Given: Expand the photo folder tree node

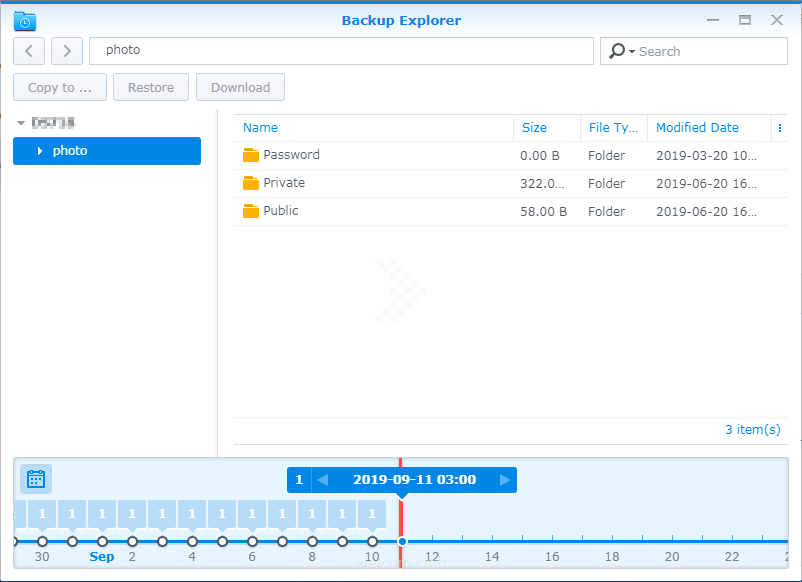Looking at the screenshot, I should point(39,151).
